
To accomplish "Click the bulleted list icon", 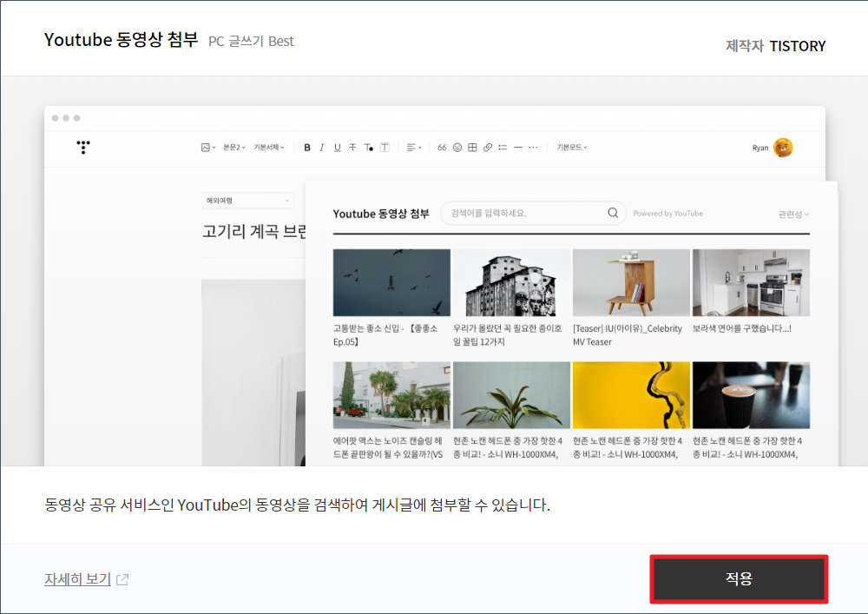I will 503,148.
